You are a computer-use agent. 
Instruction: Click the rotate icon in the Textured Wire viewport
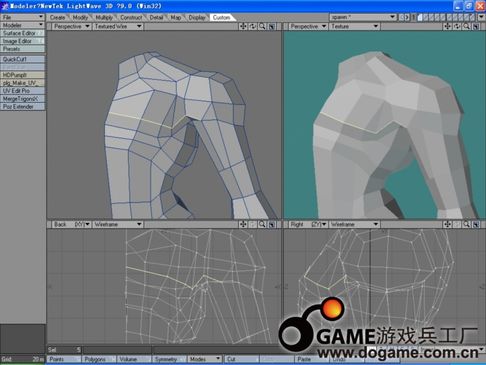tap(253, 26)
